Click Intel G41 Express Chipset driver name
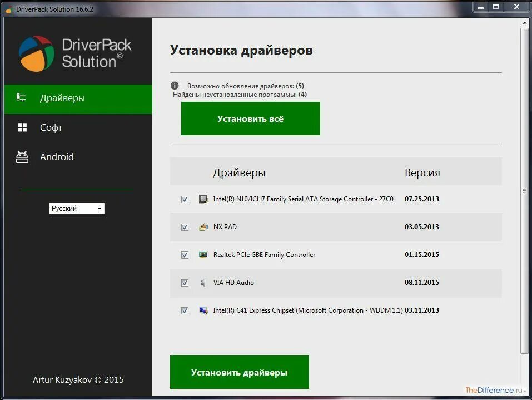The width and height of the screenshot is (532, 400). (x=308, y=310)
